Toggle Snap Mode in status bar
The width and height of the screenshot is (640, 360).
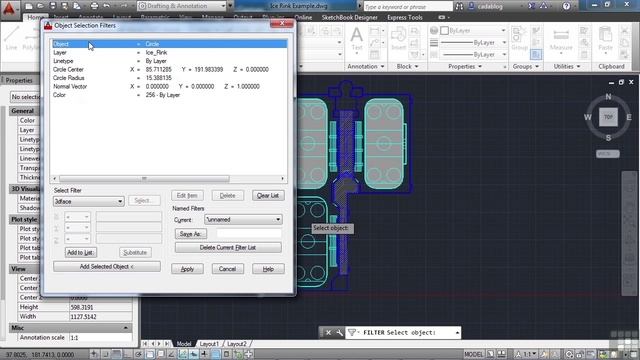(x=105, y=354)
